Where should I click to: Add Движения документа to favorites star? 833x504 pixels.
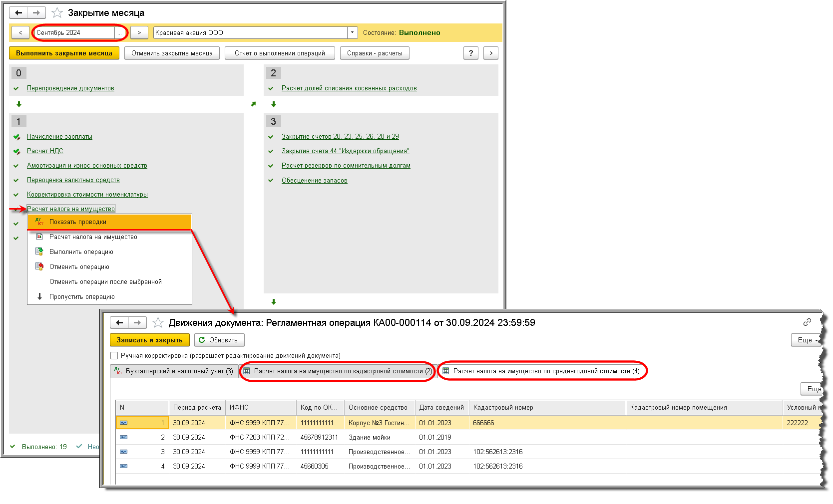tap(158, 323)
